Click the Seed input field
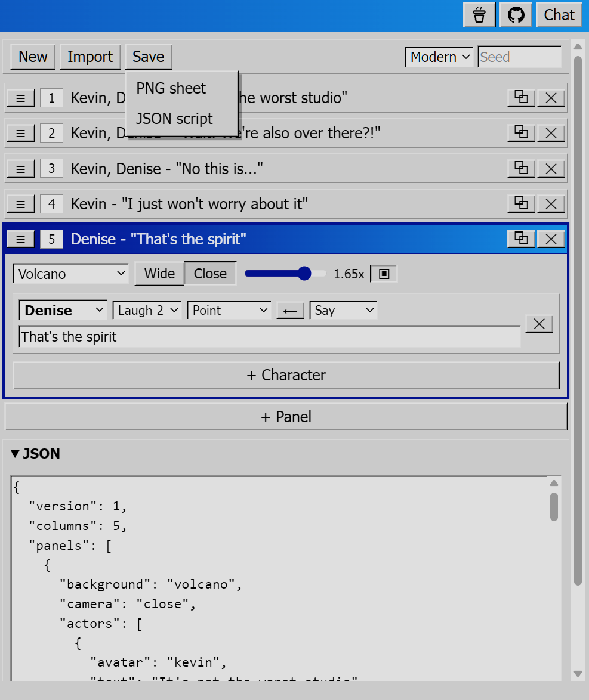 [x=520, y=57]
